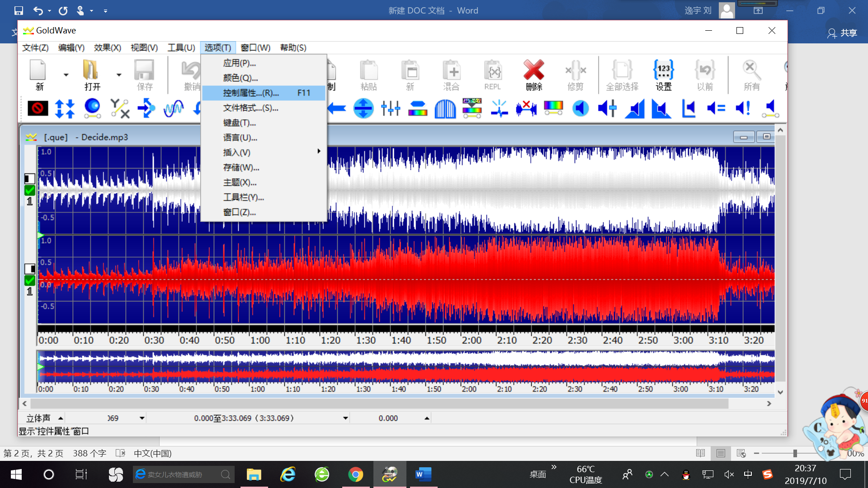Open the 效果(X) menu
The width and height of the screenshot is (868, 488).
point(107,48)
